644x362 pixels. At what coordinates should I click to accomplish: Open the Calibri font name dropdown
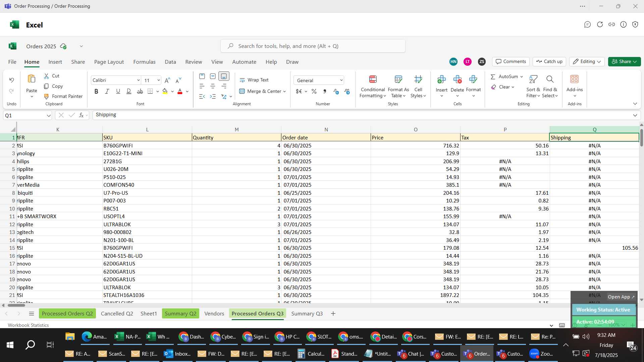(138, 80)
